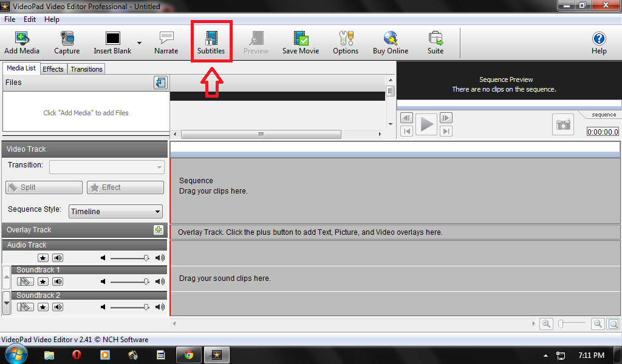This screenshot has width=622, height=364.
Task: Open the Subtitles tool
Action: [x=211, y=43]
